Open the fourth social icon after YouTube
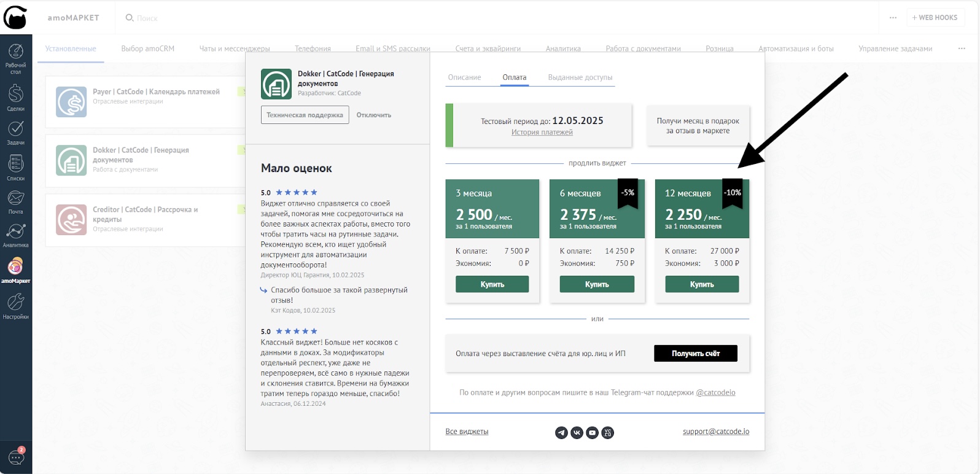 point(607,433)
